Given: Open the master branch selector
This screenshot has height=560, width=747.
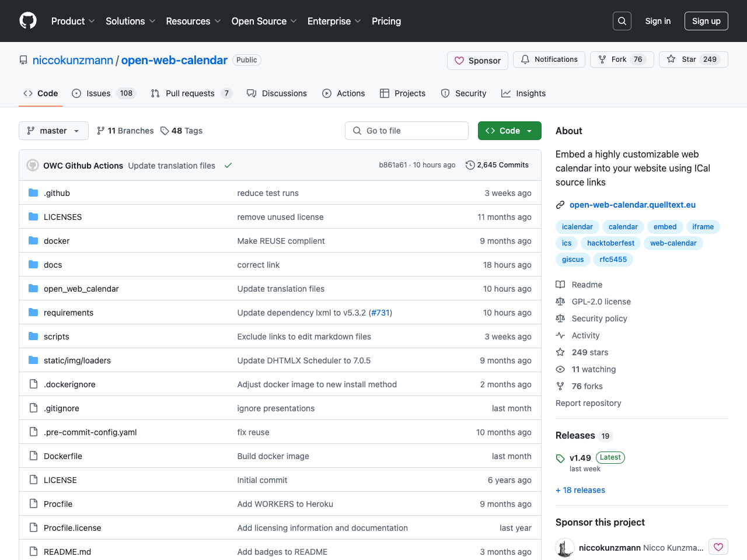Looking at the screenshot, I should 54,131.
